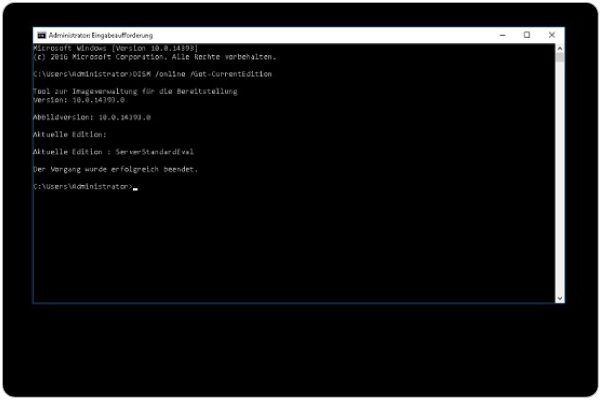This screenshot has height=400, width=600.
Task: Minimize the Eingabeaufforderung window
Action: coord(502,35)
